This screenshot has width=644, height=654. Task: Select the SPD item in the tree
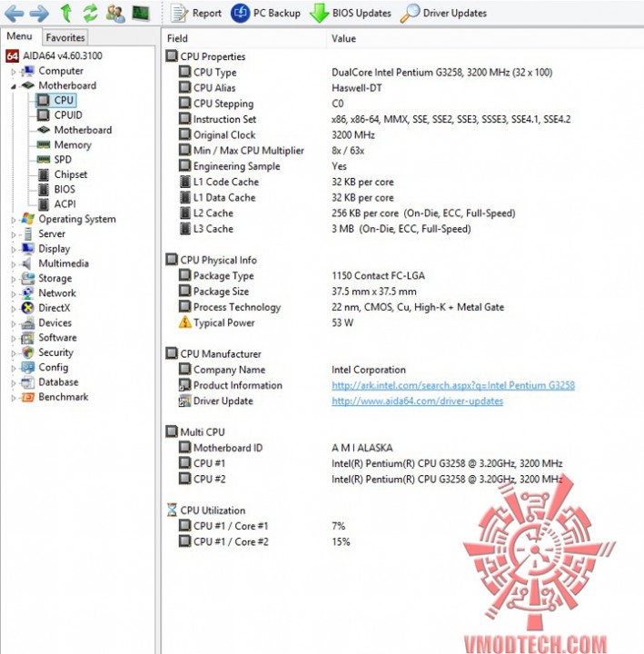pos(54,159)
